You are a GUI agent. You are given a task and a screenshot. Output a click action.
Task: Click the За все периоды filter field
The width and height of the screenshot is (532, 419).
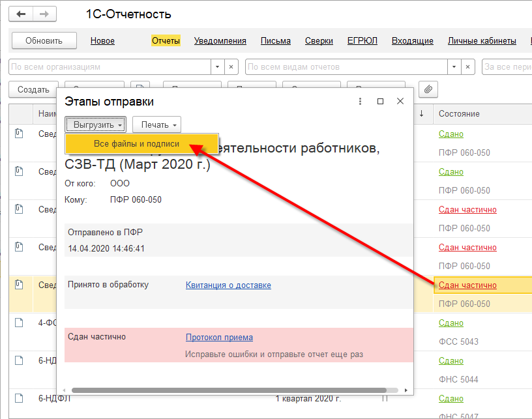[507, 66]
